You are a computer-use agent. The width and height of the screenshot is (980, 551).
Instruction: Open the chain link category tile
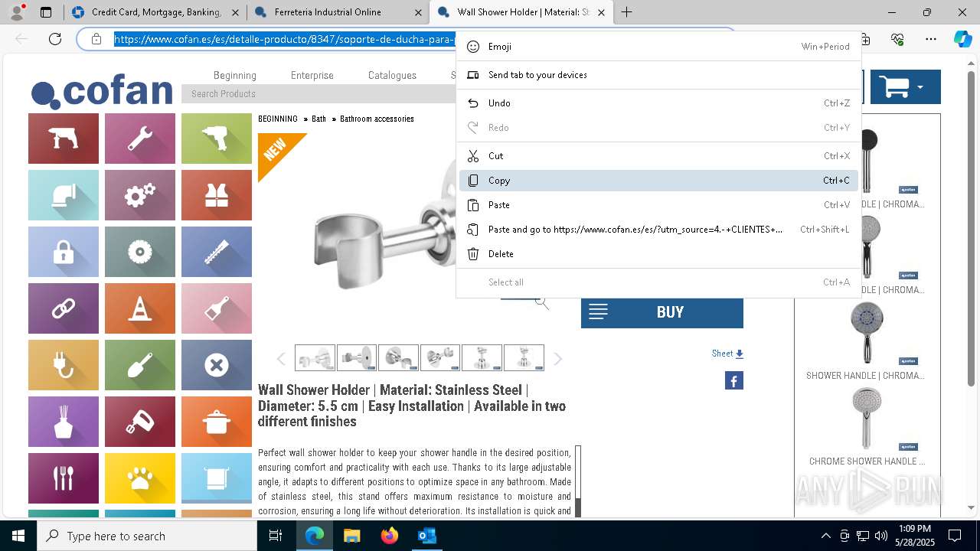(64, 308)
